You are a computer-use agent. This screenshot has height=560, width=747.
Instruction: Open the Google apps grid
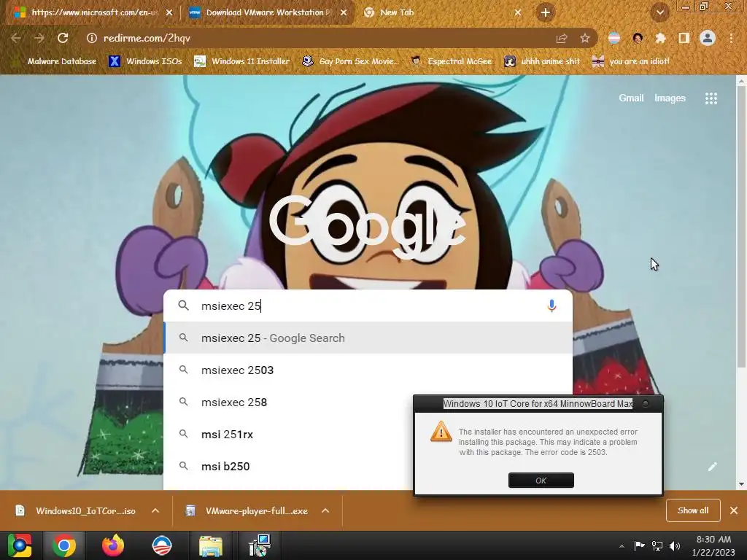coord(711,98)
